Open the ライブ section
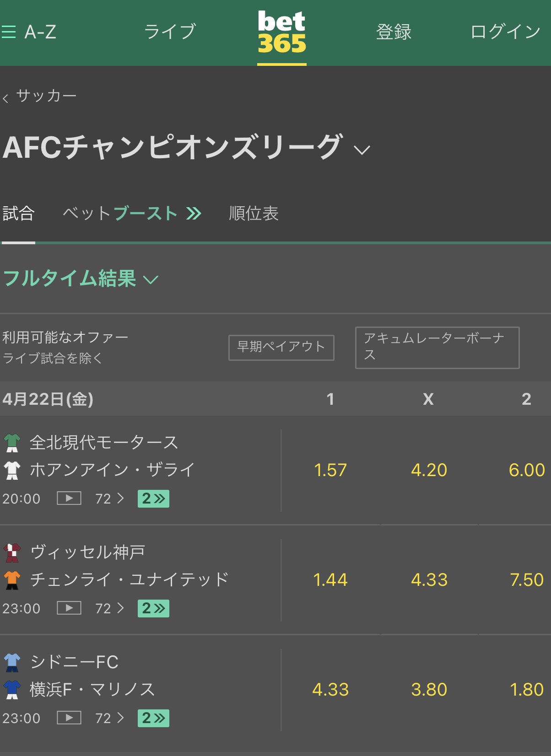This screenshot has width=551, height=756. coord(170,32)
